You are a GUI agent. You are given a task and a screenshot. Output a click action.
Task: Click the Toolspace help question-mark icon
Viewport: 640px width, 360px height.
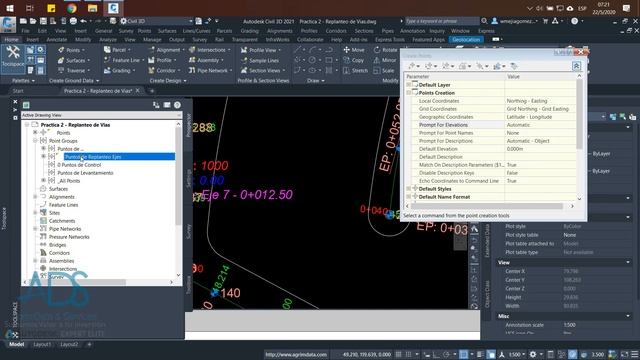(x=177, y=105)
